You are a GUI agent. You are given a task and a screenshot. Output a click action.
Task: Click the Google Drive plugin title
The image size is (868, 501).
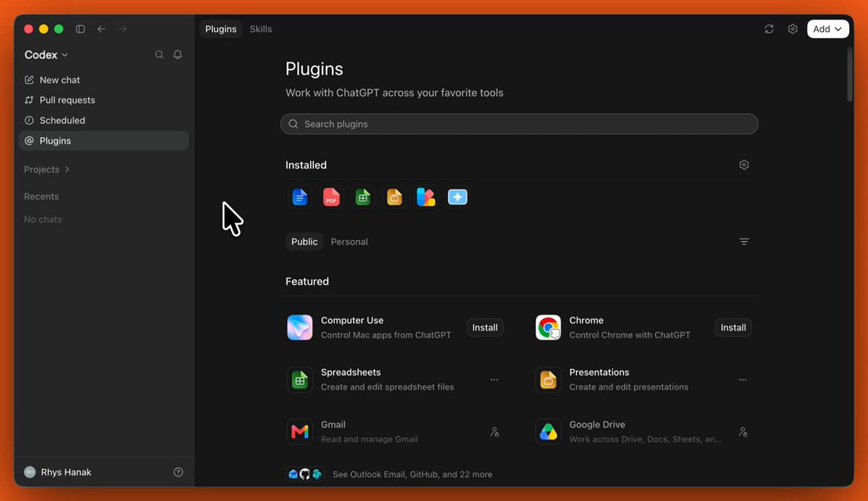(x=597, y=425)
